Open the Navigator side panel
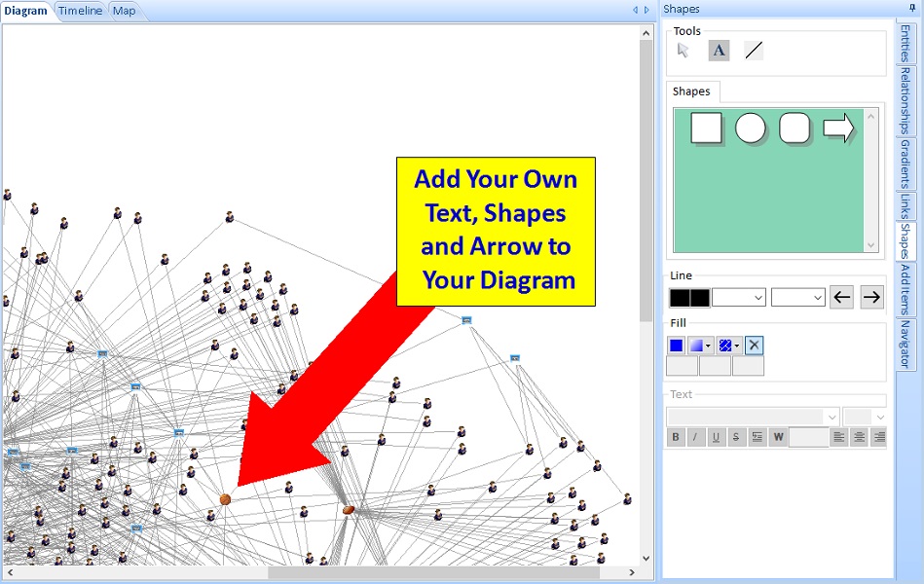The image size is (924, 584). [907, 346]
